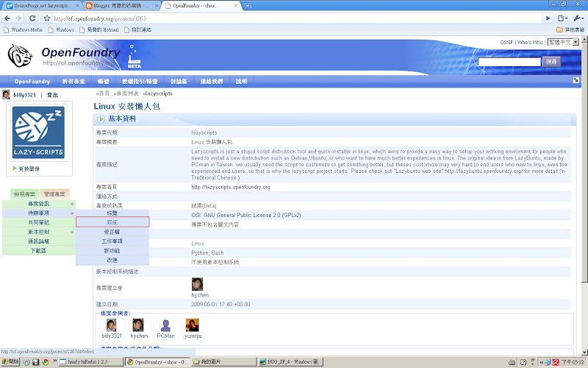Open the http://lazyscripts.openfoundry.org homepage link
The image size is (588, 368).
(231, 187)
